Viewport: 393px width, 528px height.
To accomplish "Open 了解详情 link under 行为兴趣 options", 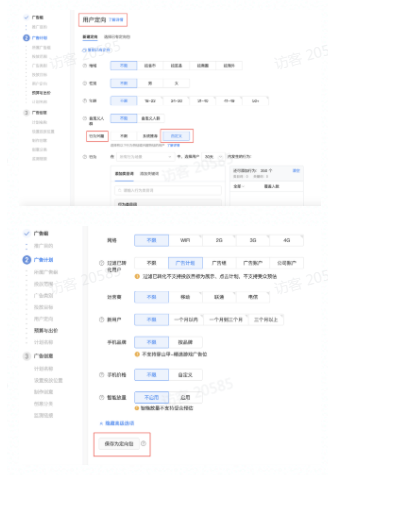I will [x=173, y=145].
